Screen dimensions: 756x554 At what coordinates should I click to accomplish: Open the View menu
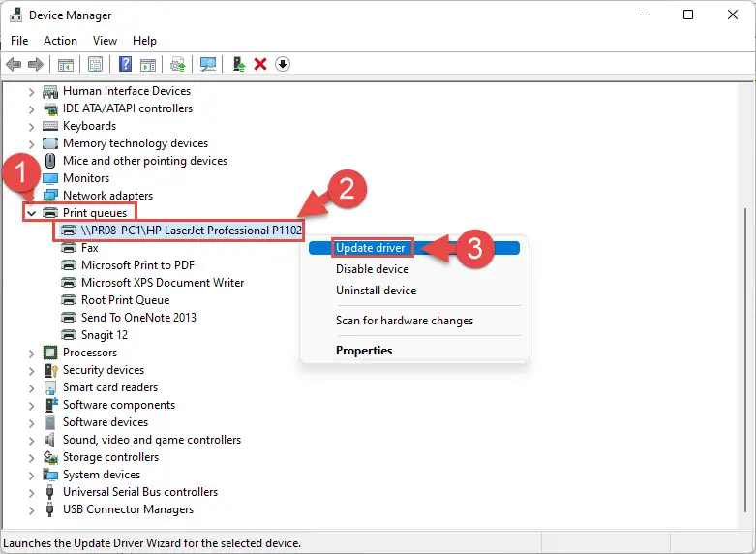(x=105, y=41)
